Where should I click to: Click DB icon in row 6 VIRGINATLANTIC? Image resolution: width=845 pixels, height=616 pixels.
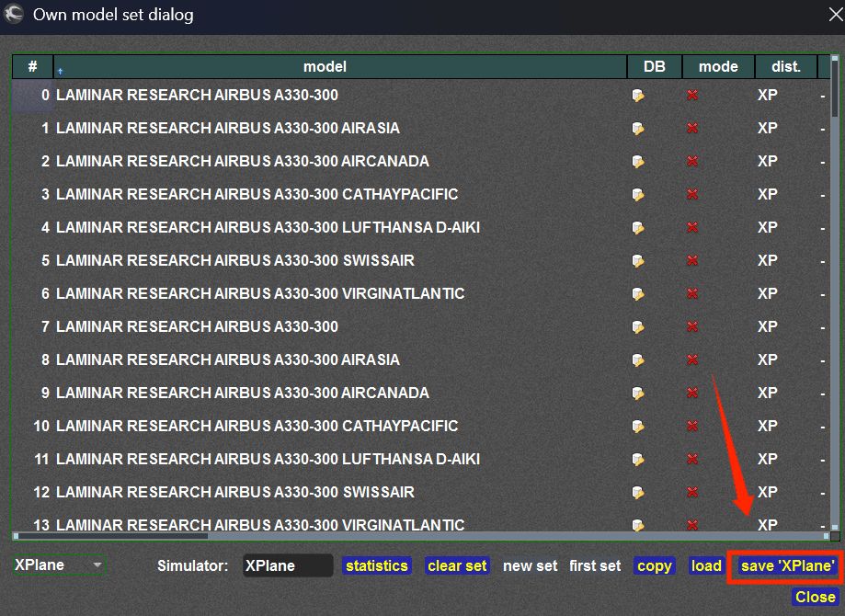pyautogui.click(x=638, y=293)
